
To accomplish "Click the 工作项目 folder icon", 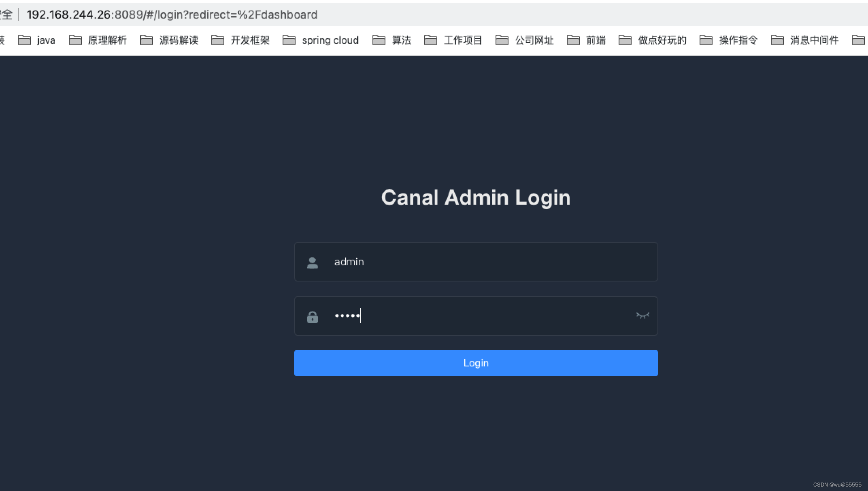I will point(430,40).
